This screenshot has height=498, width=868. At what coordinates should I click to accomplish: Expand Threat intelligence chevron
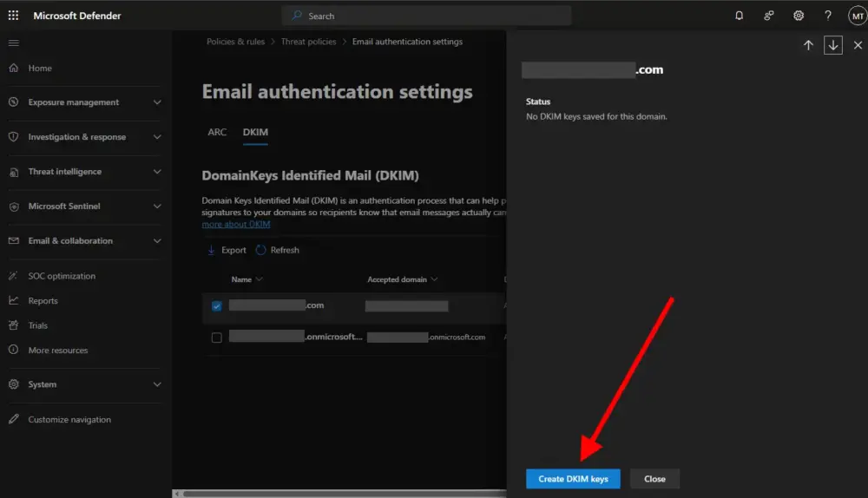point(157,172)
